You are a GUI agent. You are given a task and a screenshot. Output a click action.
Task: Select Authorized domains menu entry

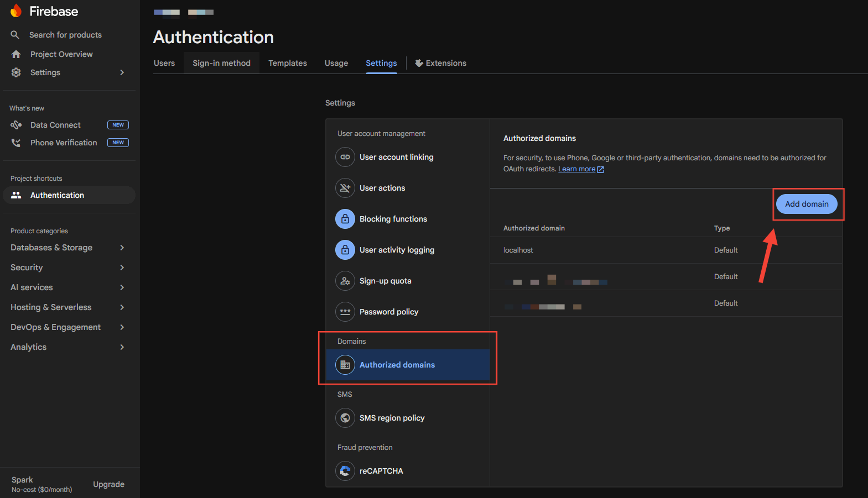coord(408,365)
